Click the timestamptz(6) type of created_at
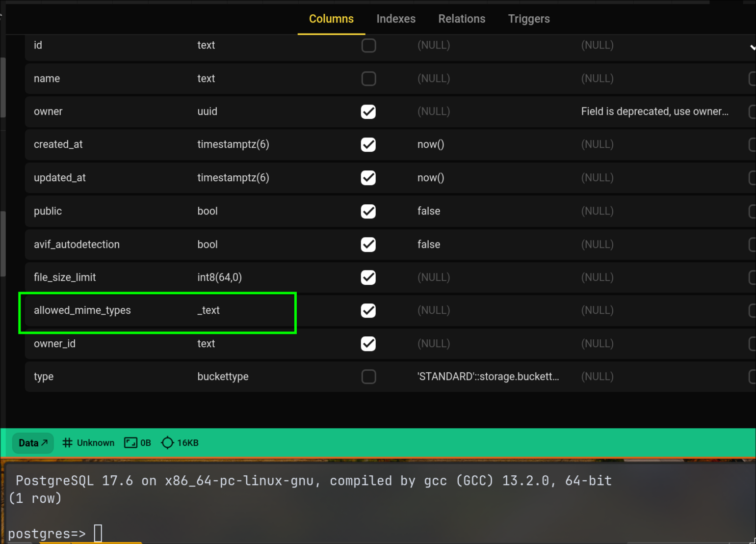The width and height of the screenshot is (756, 544). (233, 144)
